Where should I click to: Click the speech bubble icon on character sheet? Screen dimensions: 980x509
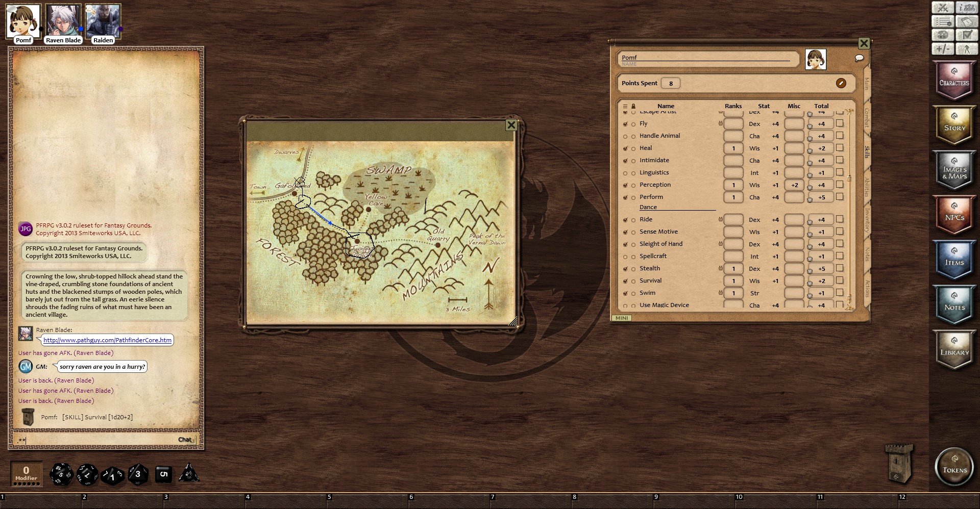pos(859,58)
